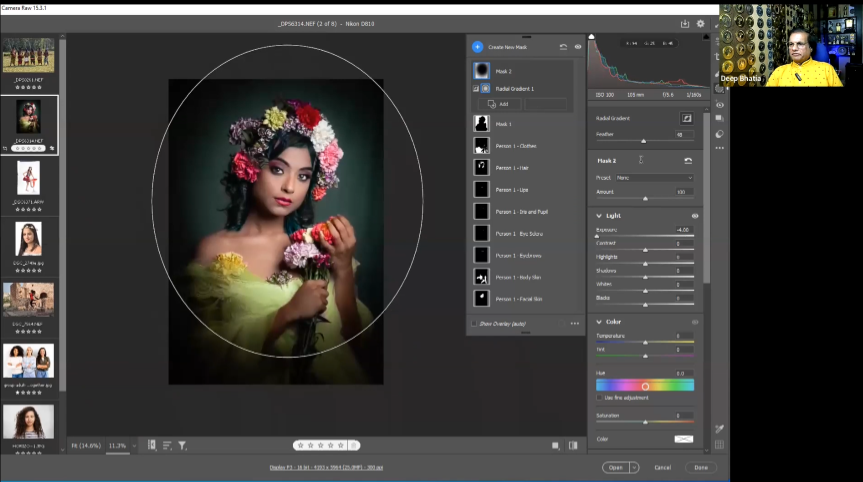Image resolution: width=863 pixels, height=482 pixels.
Task: Click the Create New Mask plus icon
Action: click(477, 46)
